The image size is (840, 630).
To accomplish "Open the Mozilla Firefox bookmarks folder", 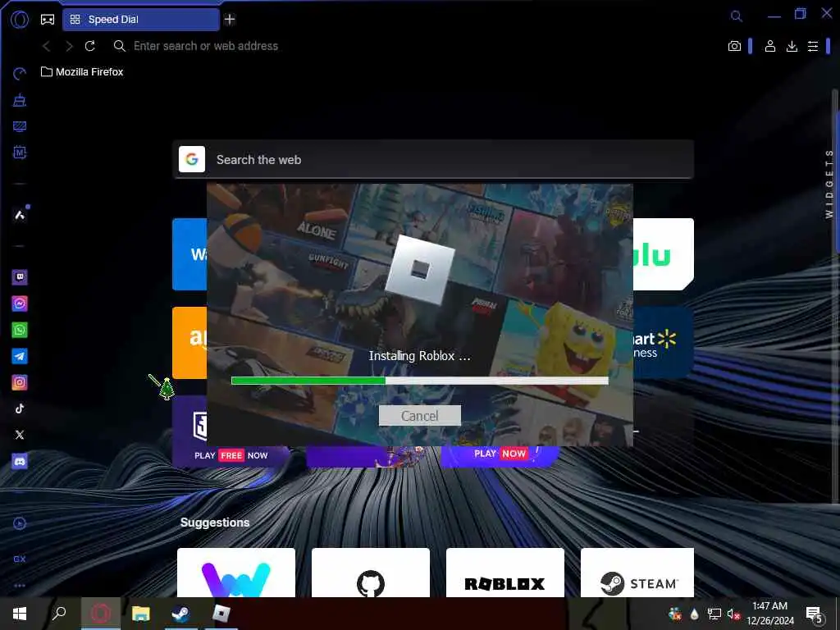I will pos(82,72).
